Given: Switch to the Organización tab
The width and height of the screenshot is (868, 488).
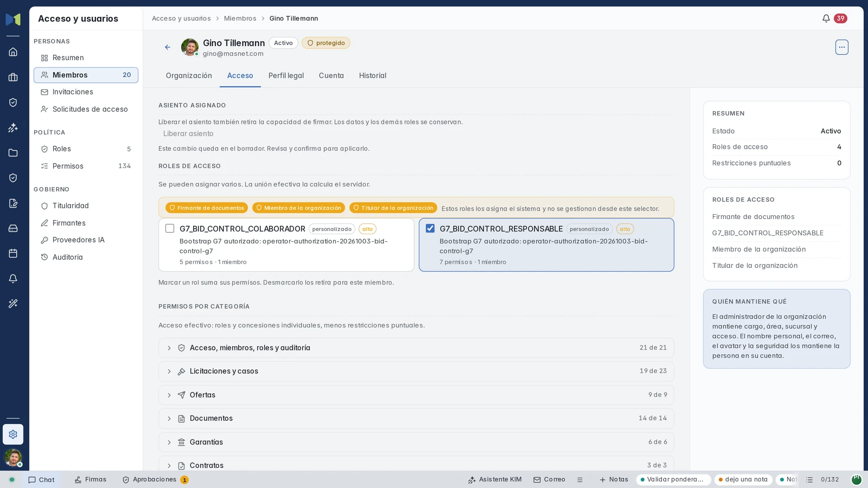Looking at the screenshot, I should tap(189, 76).
